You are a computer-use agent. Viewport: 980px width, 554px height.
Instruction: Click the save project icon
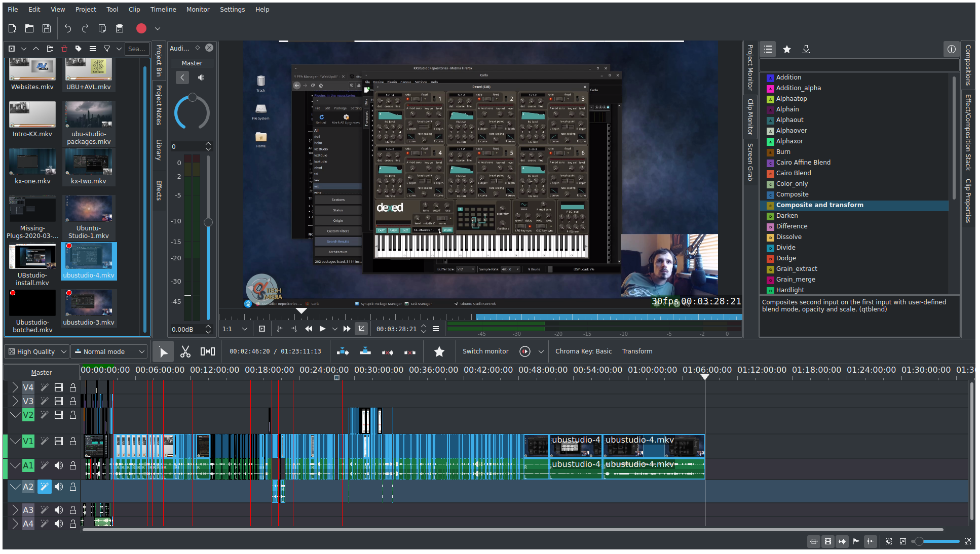tap(47, 29)
